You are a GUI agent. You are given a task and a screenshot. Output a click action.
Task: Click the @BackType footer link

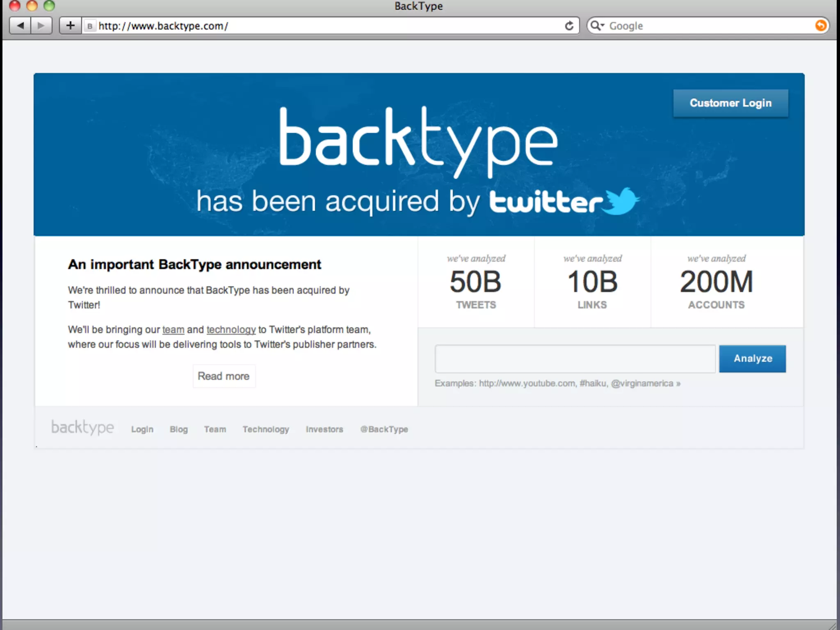384,429
